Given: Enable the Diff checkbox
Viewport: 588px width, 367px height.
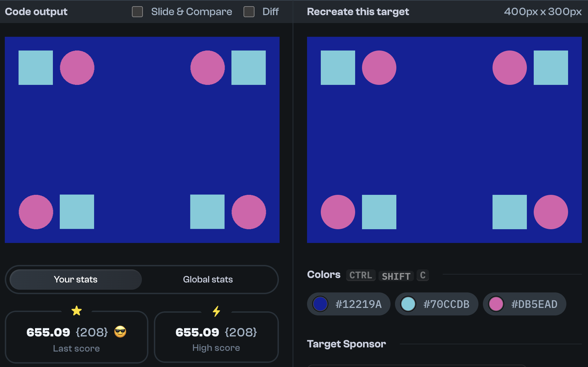Looking at the screenshot, I should [249, 12].
